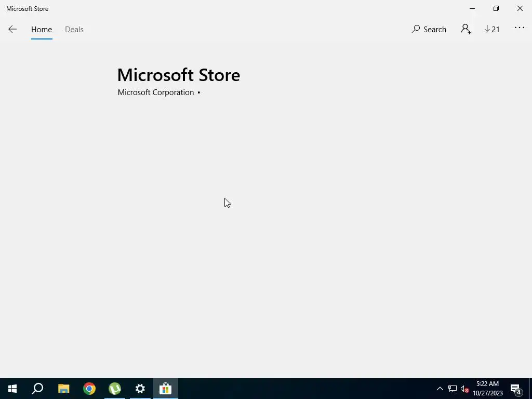Show hidden system tray icons

coord(440,389)
